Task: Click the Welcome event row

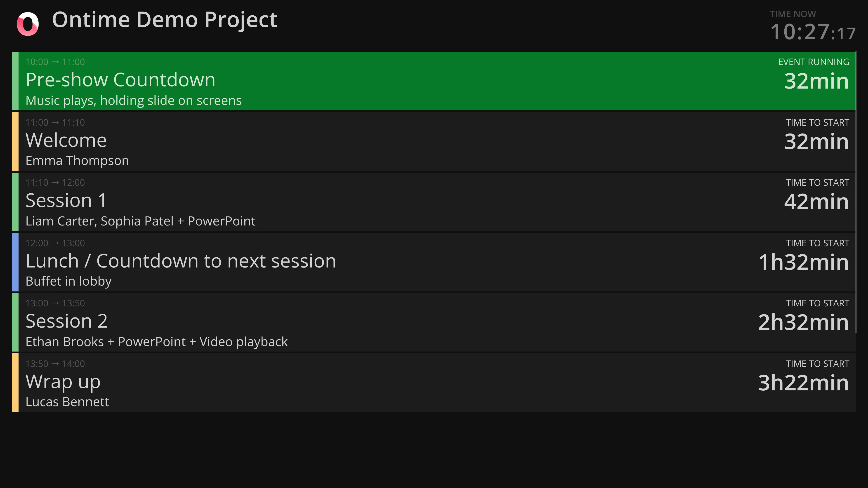Action: [x=404, y=141]
